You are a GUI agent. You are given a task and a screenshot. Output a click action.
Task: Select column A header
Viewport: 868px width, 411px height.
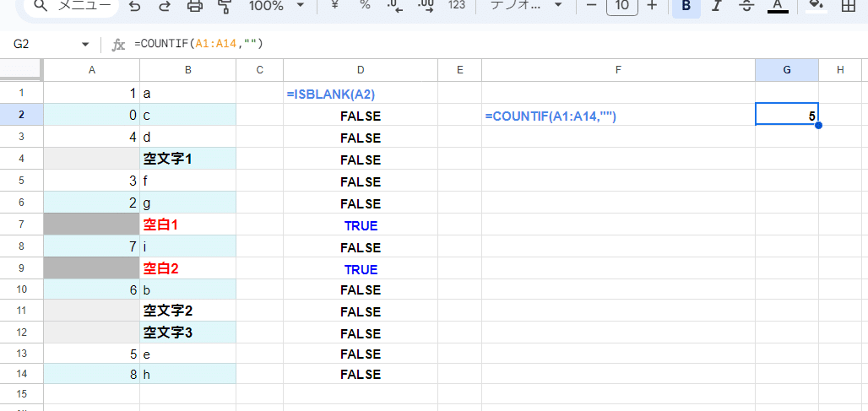(91, 70)
